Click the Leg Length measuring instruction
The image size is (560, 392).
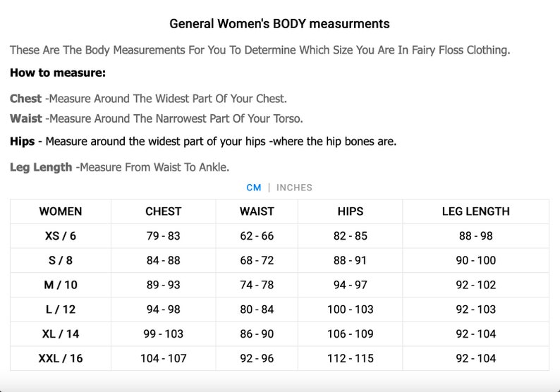coord(120,167)
